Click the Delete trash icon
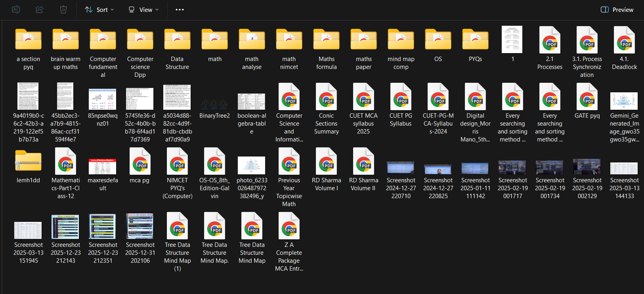Image resolution: width=644 pixels, height=294 pixels. tap(63, 10)
